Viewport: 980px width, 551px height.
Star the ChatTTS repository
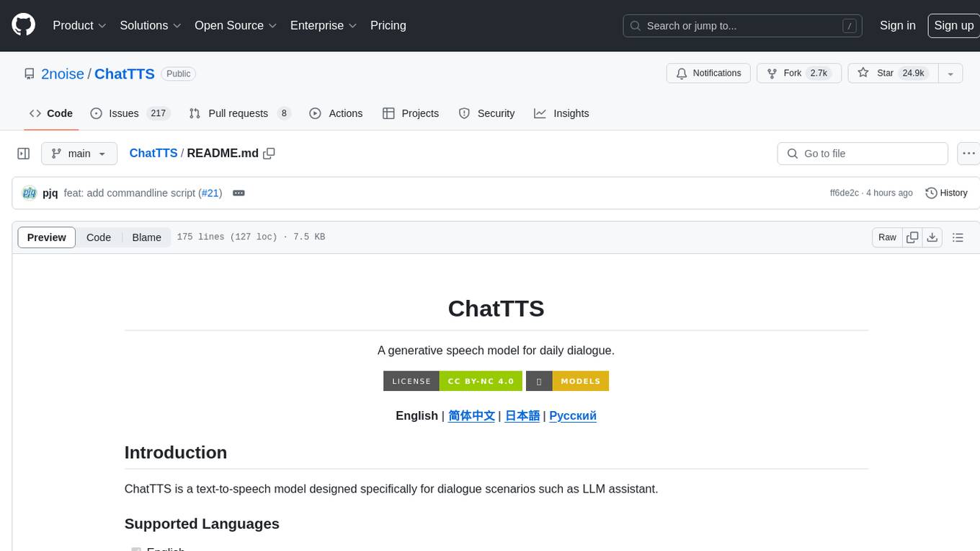pyautogui.click(x=893, y=74)
